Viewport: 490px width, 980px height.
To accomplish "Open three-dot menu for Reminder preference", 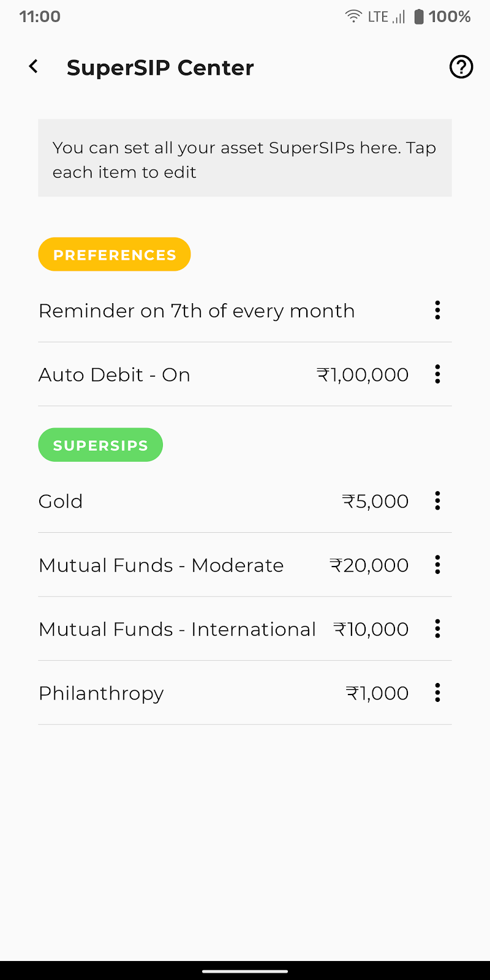I will pyautogui.click(x=437, y=311).
